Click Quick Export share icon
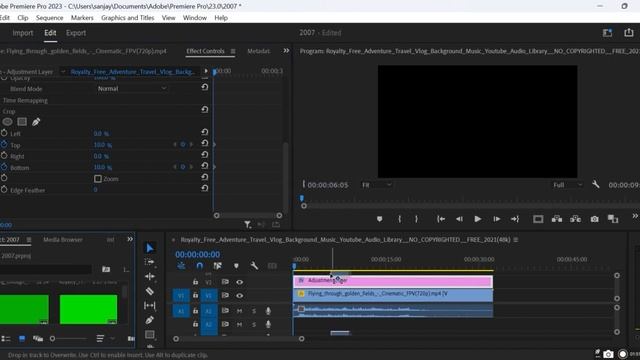 (629, 33)
